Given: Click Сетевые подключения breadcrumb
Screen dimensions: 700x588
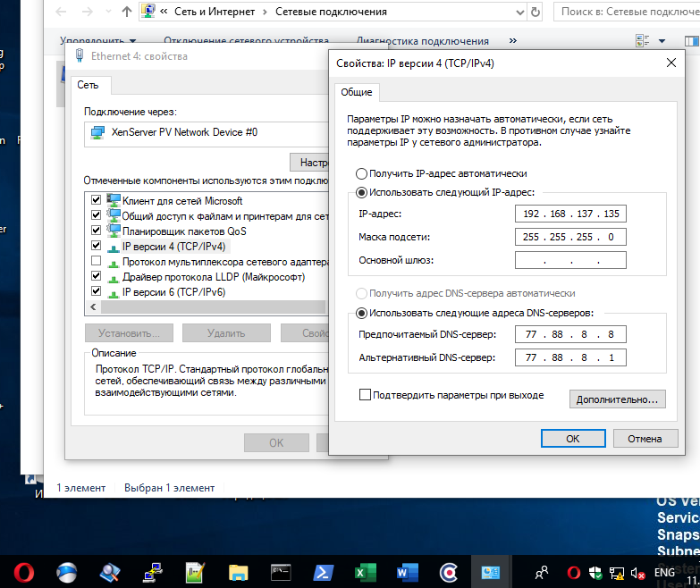Looking at the screenshot, I should (331, 12).
